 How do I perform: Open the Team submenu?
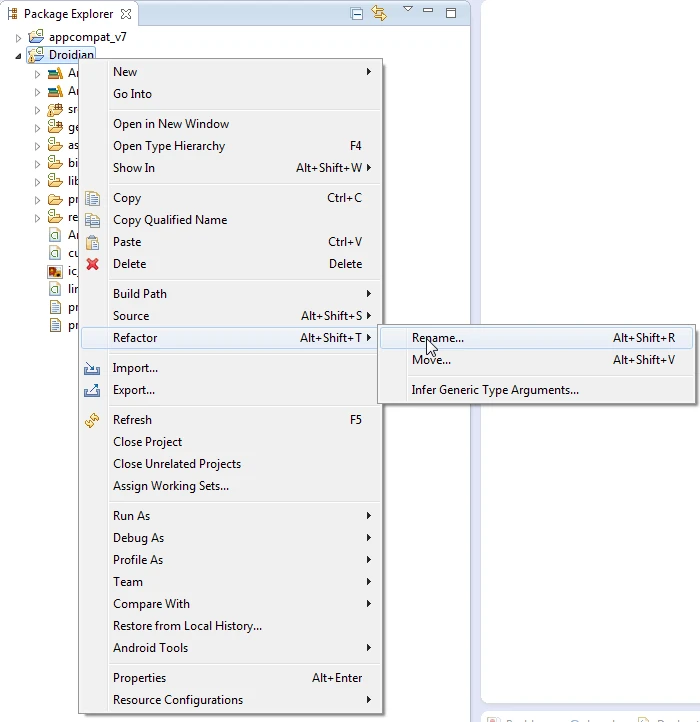[x=232, y=582]
